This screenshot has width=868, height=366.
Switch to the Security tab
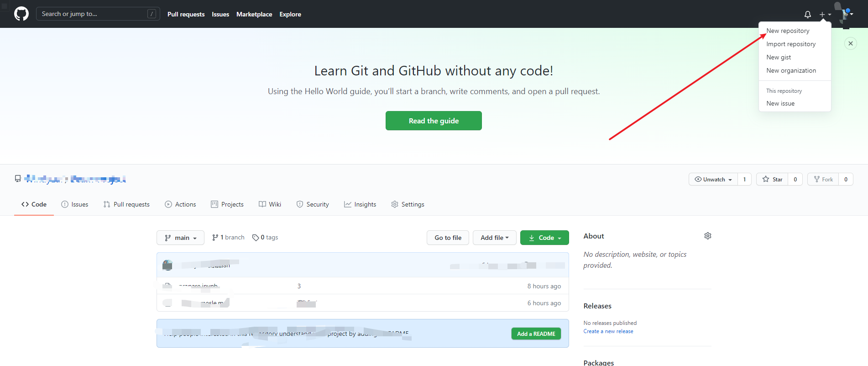(313, 204)
